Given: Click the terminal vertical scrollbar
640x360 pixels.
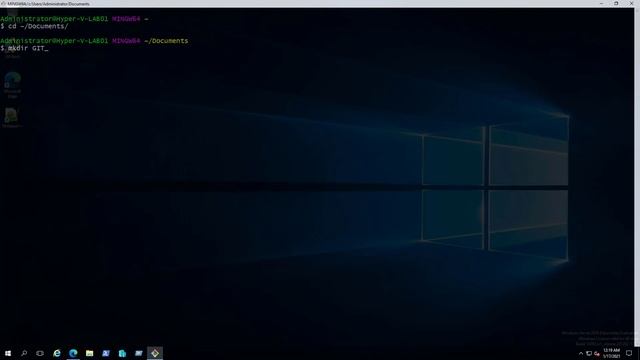Looking at the screenshot, I should tap(637, 176).
